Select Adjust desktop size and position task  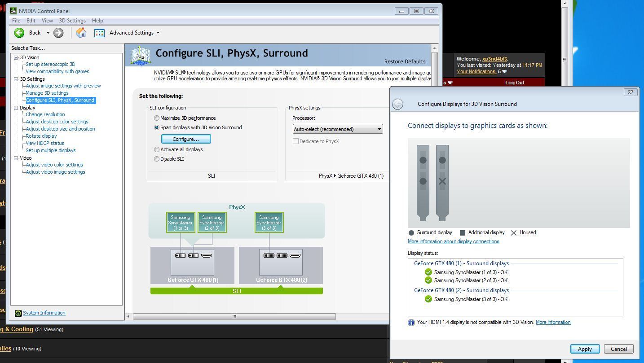tap(60, 129)
